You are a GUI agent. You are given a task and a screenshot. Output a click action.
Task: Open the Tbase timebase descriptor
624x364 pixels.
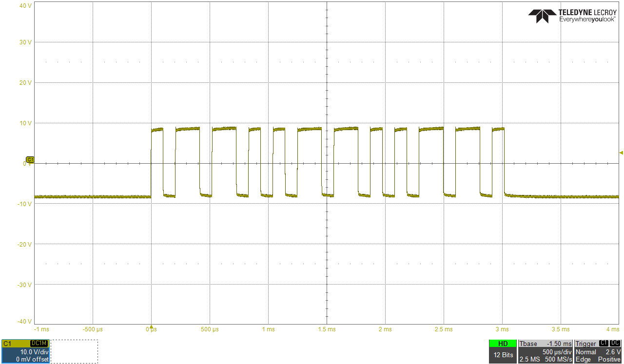click(546, 351)
